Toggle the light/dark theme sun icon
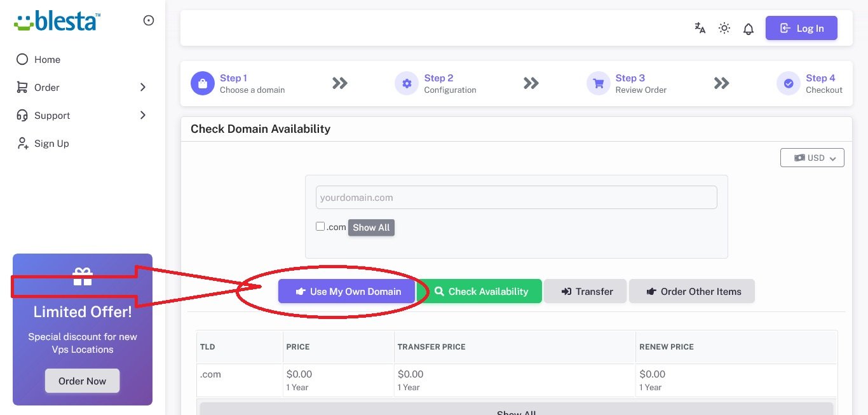Screen dimensions: 868x415 click(724, 28)
